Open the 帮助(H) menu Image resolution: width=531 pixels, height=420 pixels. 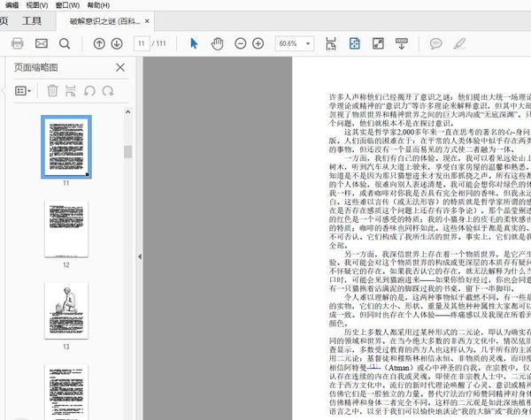pyautogui.click(x=98, y=5)
